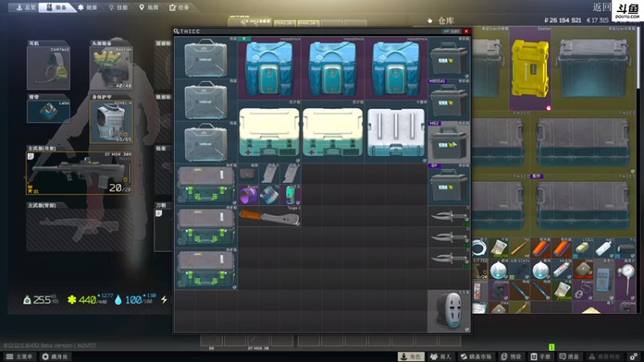Select the leftmost blue Holodilnick bag
644x362 pixels.
pos(270,68)
